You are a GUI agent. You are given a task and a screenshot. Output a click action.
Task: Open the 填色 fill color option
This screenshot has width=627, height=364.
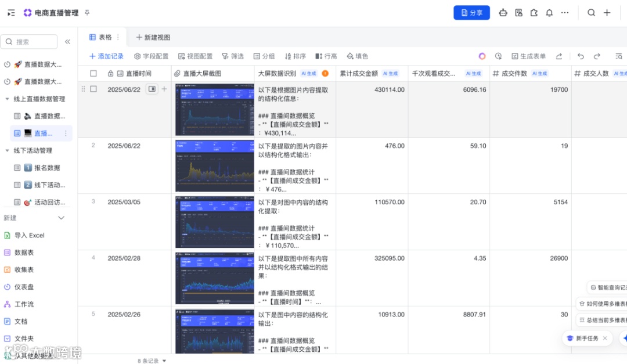[x=357, y=56]
